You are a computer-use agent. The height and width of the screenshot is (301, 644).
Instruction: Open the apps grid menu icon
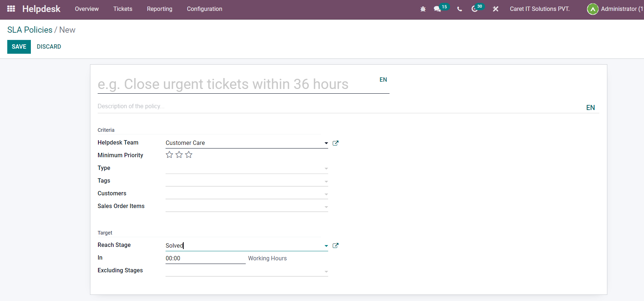tap(11, 9)
